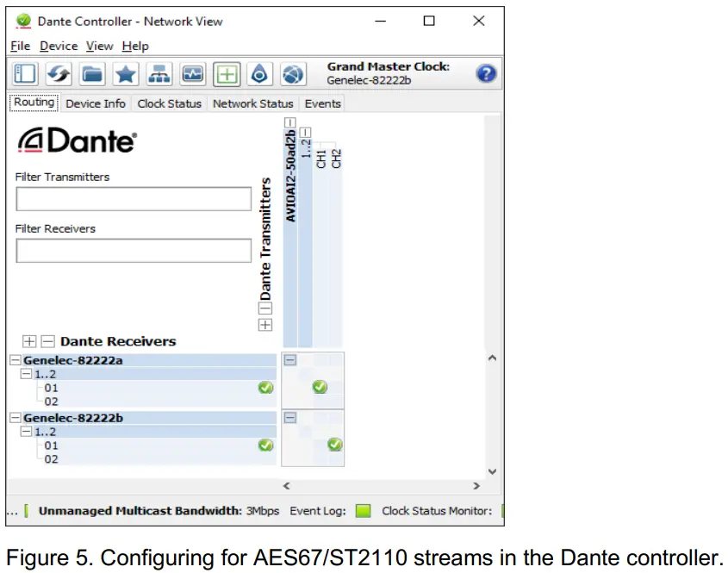The height and width of the screenshot is (573, 728).
Task: Switch to the Clock Status tab
Action: [x=170, y=103]
